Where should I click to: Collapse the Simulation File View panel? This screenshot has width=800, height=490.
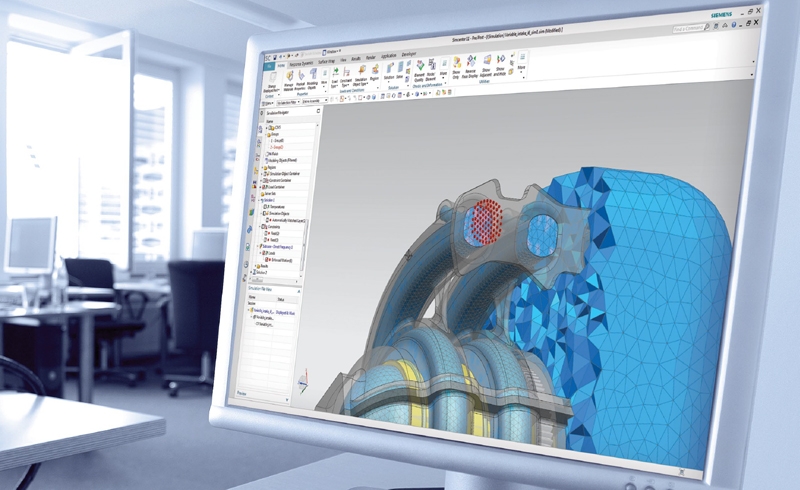click(298, 291)
